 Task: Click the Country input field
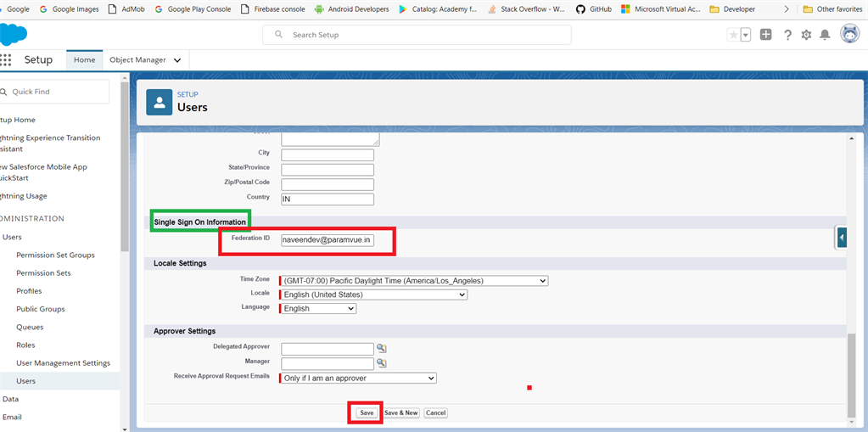(328, 199)
